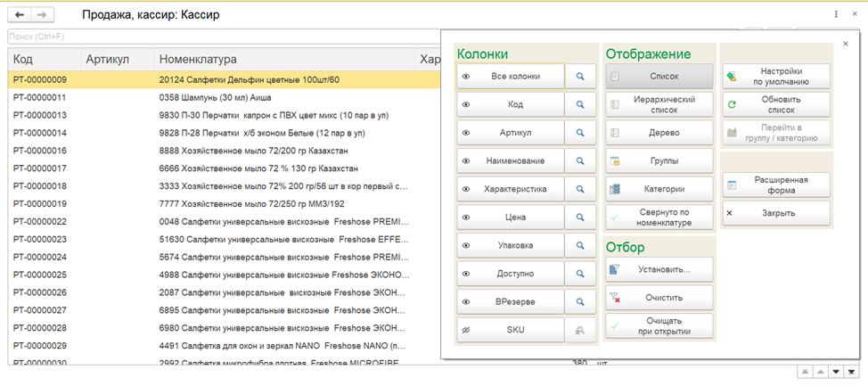Toggle visibility of the ВРезерве column
The height and width of the screenshot is (386, 868).
511,302
